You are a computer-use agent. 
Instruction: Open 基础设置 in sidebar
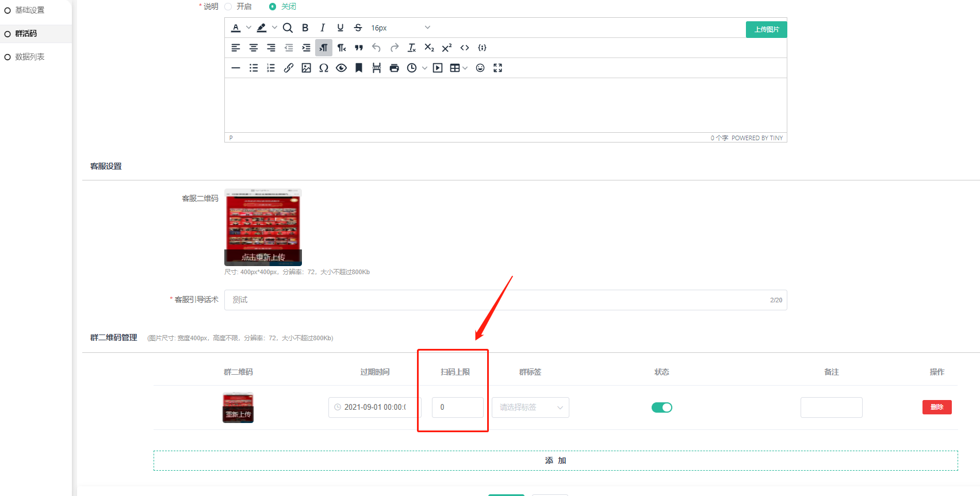[x=30, y=10]
